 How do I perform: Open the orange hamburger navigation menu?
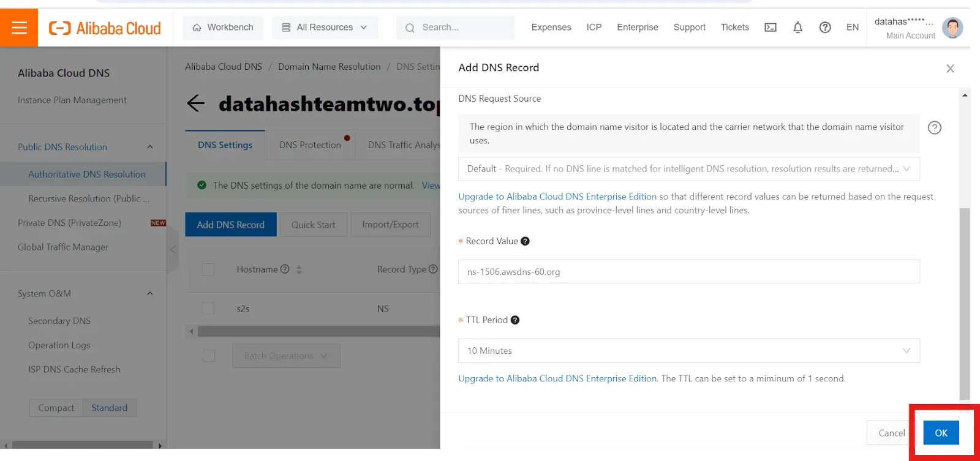click(19, 28)
